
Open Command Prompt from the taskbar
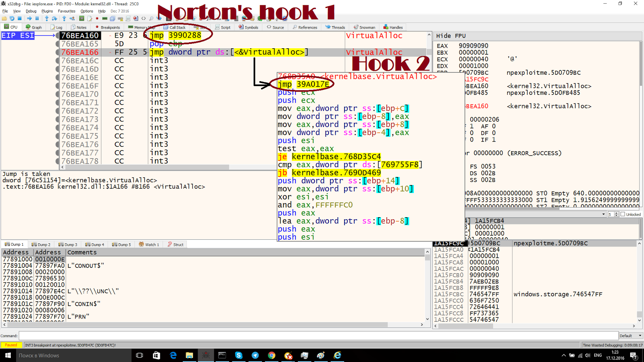[222, 355]
